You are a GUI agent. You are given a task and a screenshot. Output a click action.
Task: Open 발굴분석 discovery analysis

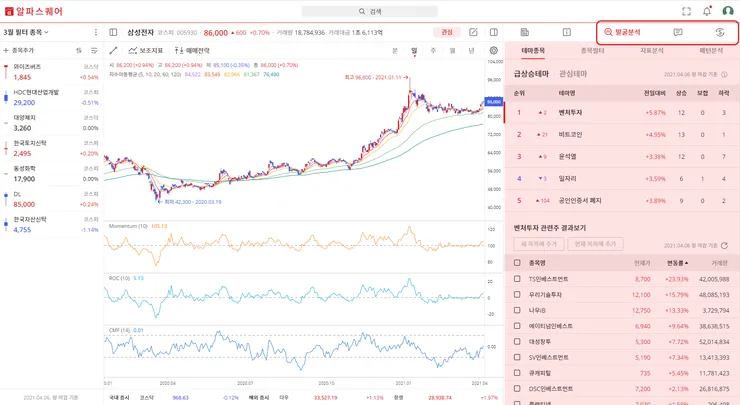click(622, 32)
